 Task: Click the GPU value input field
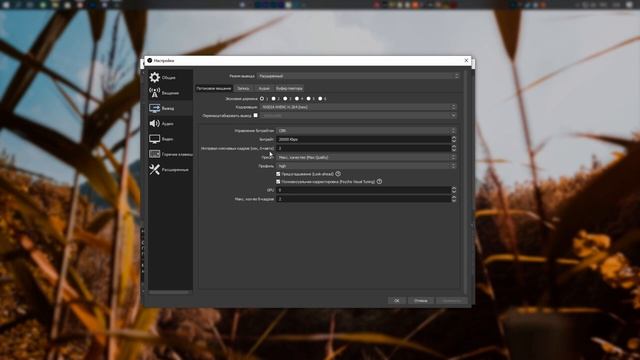[x=363, y=190]
